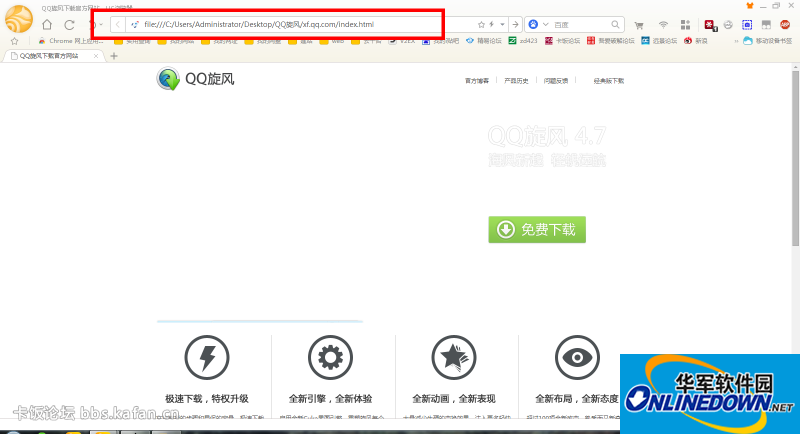This screenshot has width=800, height=434.
Task: Open the 新浪 bookmark
Action: coord(695,41)
